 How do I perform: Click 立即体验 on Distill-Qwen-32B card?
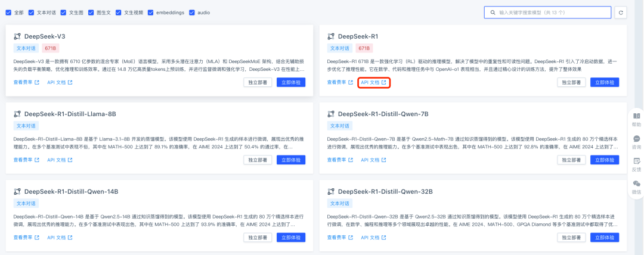point(605,237)
